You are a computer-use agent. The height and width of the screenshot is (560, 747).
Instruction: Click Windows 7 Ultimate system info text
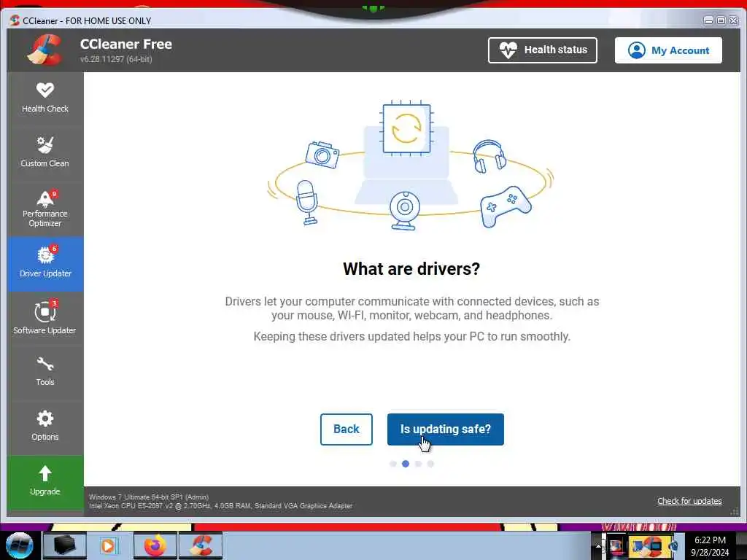[149, 497]
